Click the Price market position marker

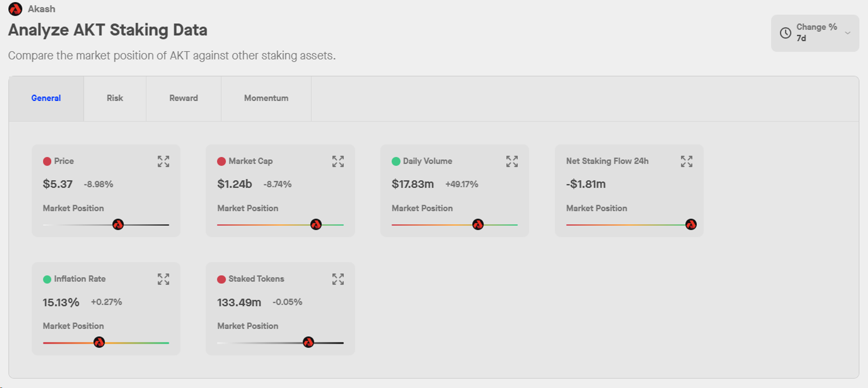[118, 225]
